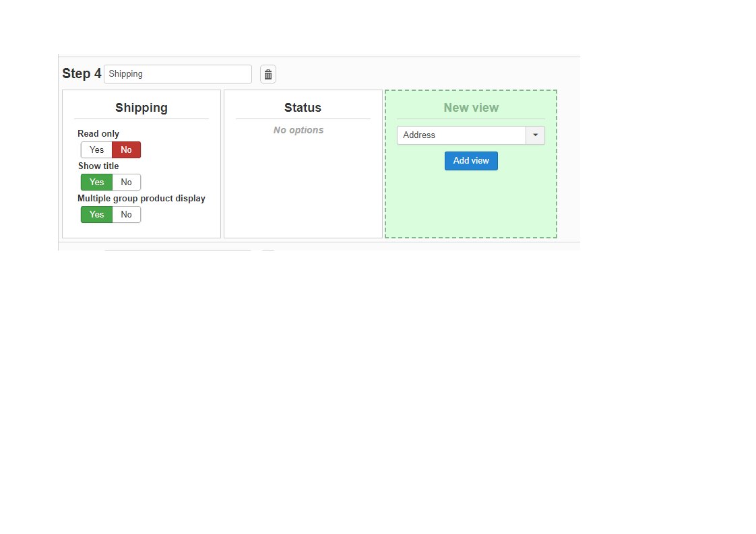756x534 pixels.
Task: Click the New view heading
Action: [x=471, y=108]
